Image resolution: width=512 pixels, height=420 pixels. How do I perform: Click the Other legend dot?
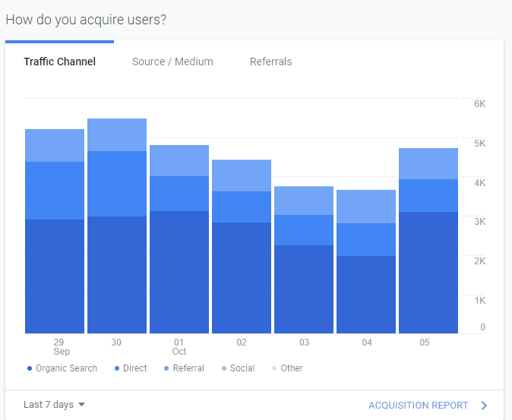274,368
